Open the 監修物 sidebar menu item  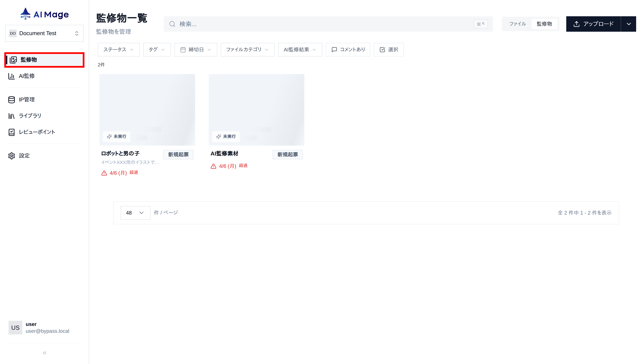click(x=44, y=60)
